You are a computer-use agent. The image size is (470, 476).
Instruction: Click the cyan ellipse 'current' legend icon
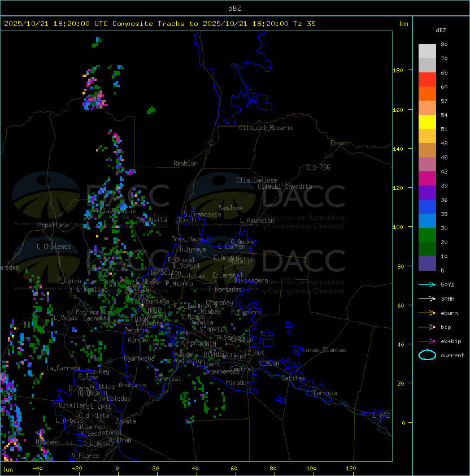[x=427, y=355]
